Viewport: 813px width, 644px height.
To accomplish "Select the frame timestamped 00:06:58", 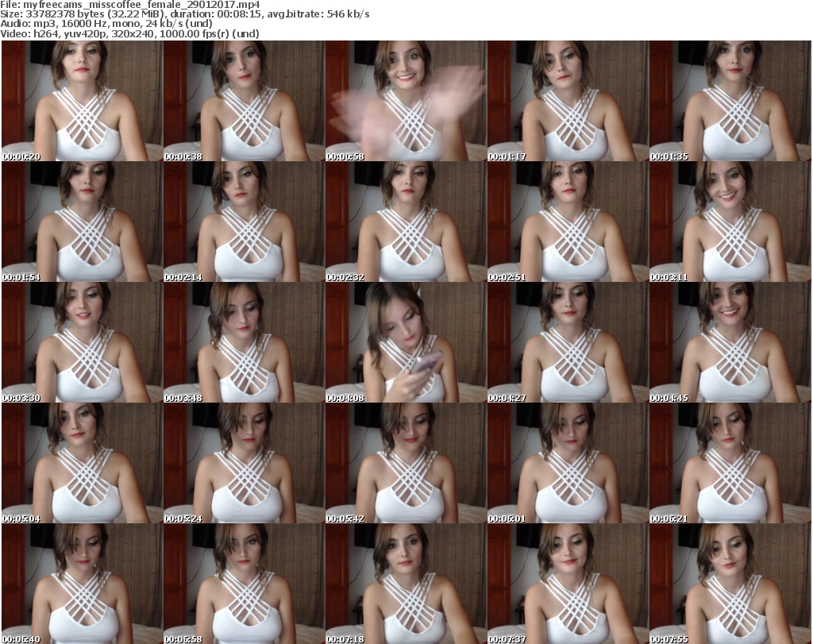I will [244, 584].
